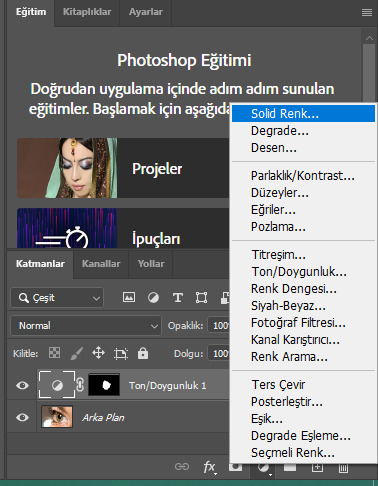Click the Eğitim panel scroll-up arrow
The height and width of the screenshot is (486, 378).
click(369, 38)
